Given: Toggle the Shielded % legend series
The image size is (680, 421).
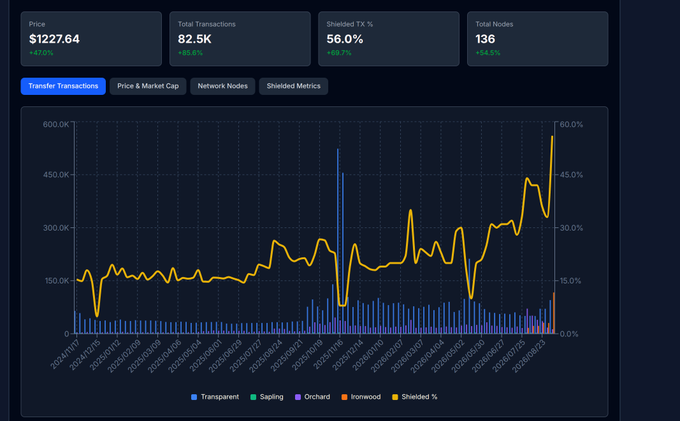Looking at the screenshot, I should tap(415, 397).
